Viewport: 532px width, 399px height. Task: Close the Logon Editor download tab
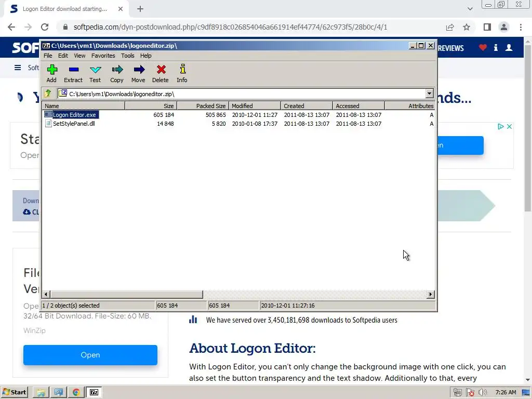[121, 9]
